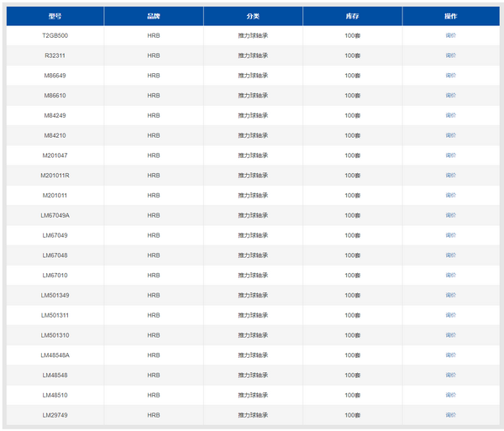Open 询价 for model LM67010

click(x=450, y=276)
